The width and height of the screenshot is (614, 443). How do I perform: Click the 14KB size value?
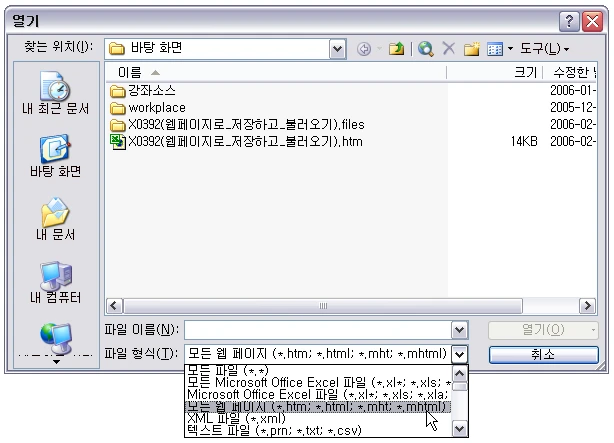coord(524,141)
